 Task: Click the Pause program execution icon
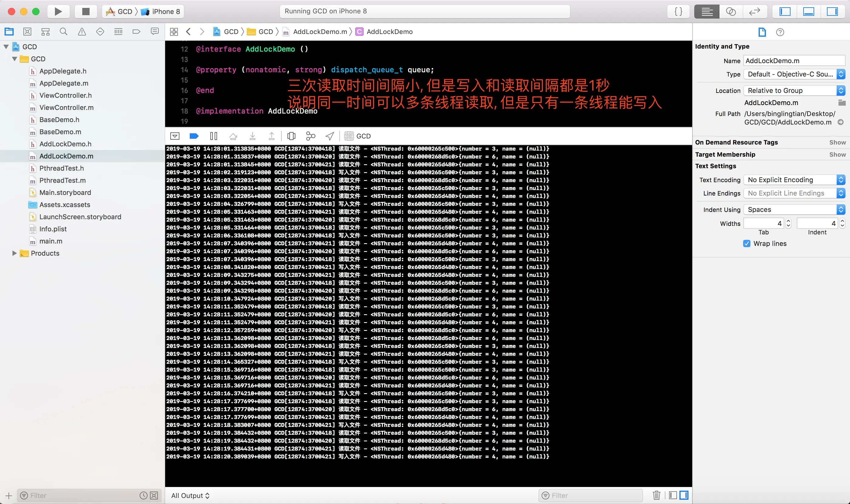(x=214, y=136)
